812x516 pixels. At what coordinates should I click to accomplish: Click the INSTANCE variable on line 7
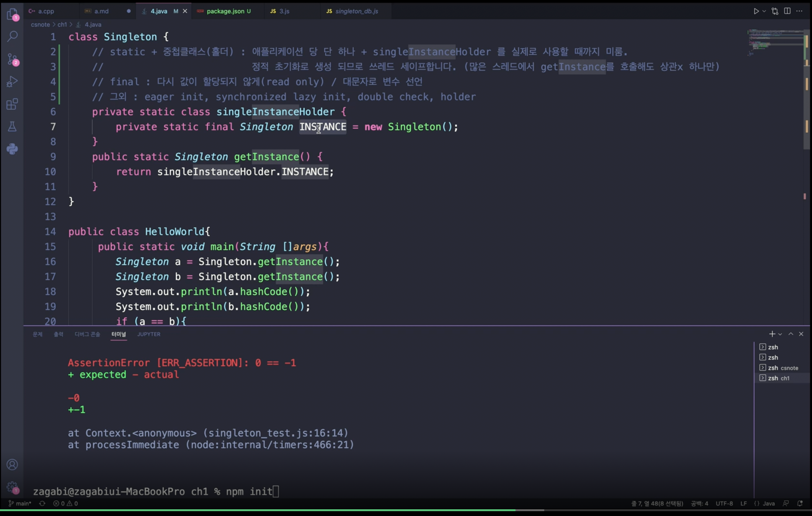tap(323, 127)
